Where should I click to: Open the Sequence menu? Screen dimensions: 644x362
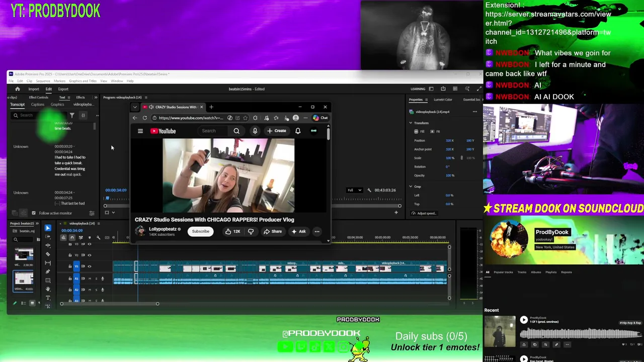coord(43,81)
